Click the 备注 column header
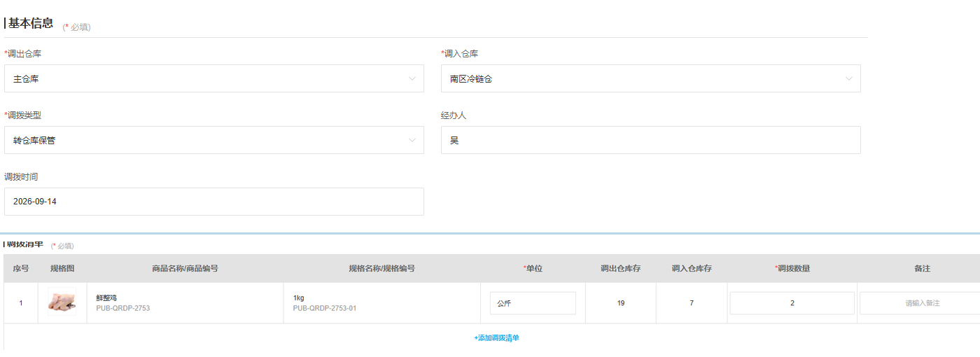 922,268
